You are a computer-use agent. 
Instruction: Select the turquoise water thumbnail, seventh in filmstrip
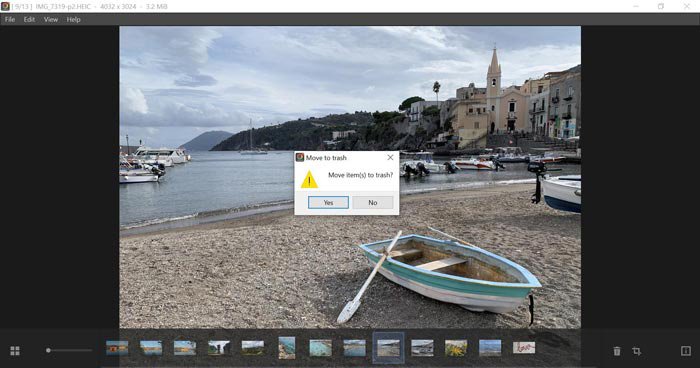[x=321, y=348]
